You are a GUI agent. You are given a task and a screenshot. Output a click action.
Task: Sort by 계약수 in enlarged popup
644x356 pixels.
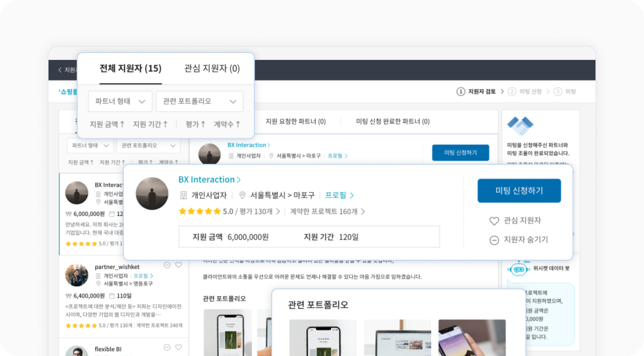tap(227, 124)
